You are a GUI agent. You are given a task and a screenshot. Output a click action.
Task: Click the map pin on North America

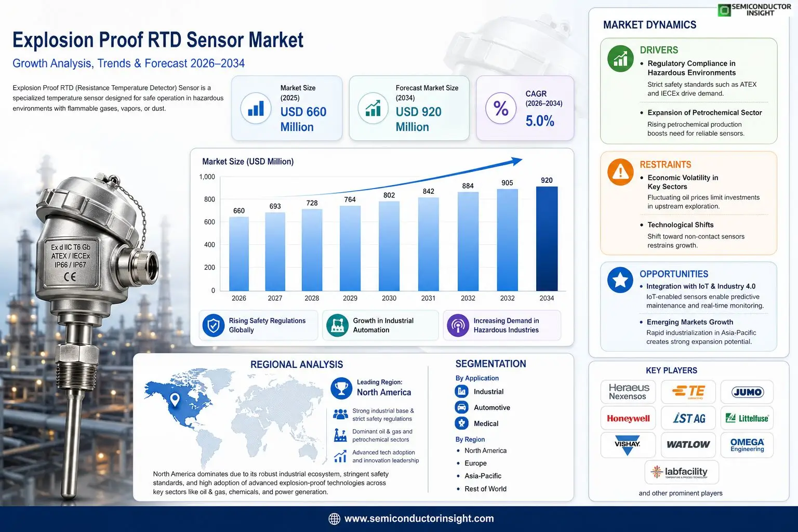175,400
